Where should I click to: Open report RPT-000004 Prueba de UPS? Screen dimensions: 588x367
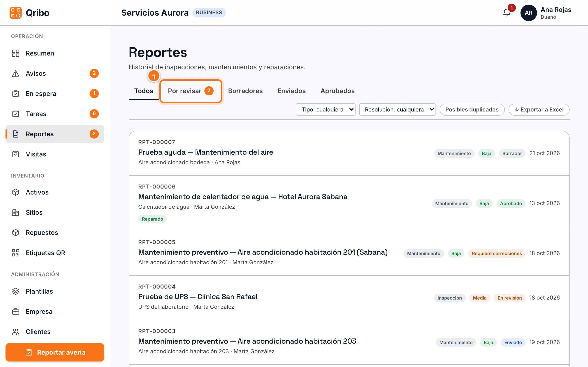[349, 297]
